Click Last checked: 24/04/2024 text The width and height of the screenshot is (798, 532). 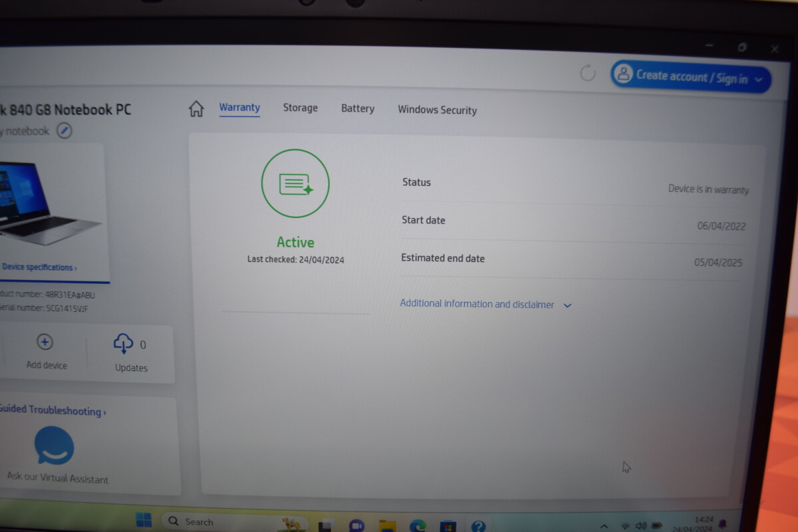[x=296, y=259]
